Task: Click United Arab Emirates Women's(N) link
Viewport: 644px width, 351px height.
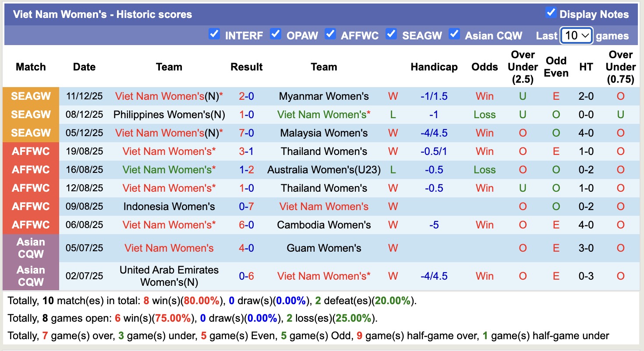Action: pyautogui.click(x=169, y=276)
